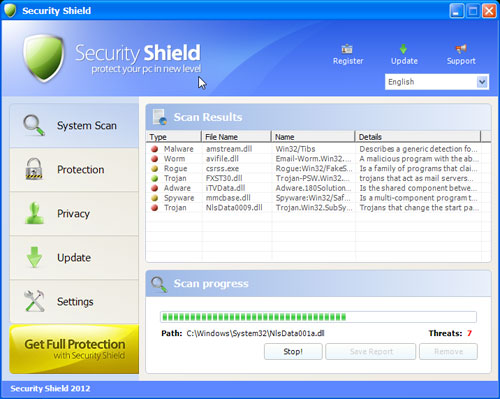Image resolution: width=500 pixels, height=399 pixels.
Task: Click the sidebar Update green arrow icon
Action: pos(34,257)
